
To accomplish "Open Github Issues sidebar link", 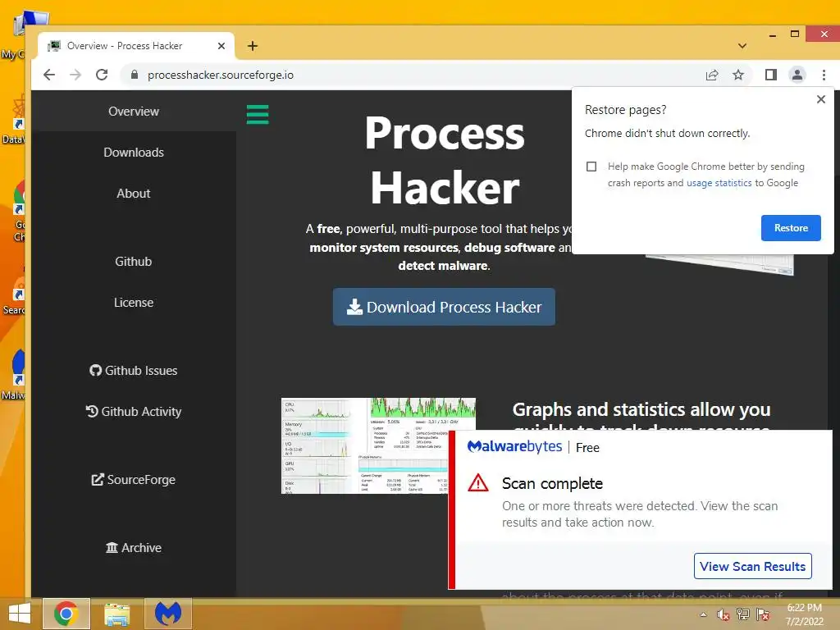I will click(x=134, y=371).
